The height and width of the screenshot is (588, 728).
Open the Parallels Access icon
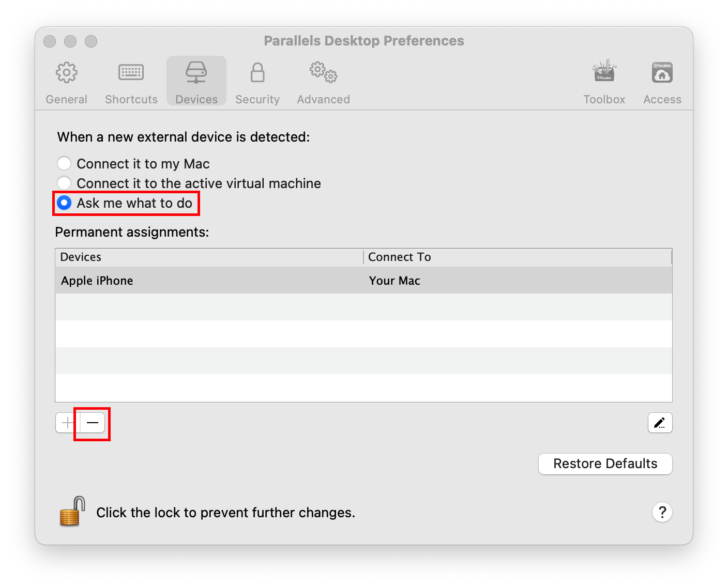point(662,73)
